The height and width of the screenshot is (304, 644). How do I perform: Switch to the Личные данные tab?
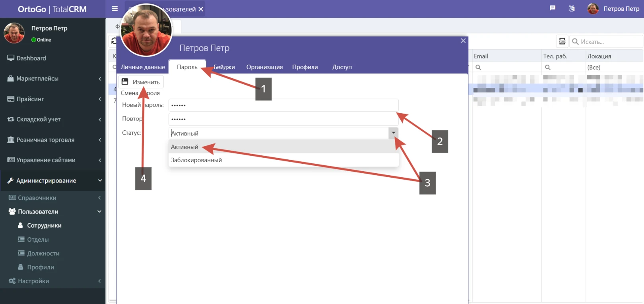(x=143, y=67)
